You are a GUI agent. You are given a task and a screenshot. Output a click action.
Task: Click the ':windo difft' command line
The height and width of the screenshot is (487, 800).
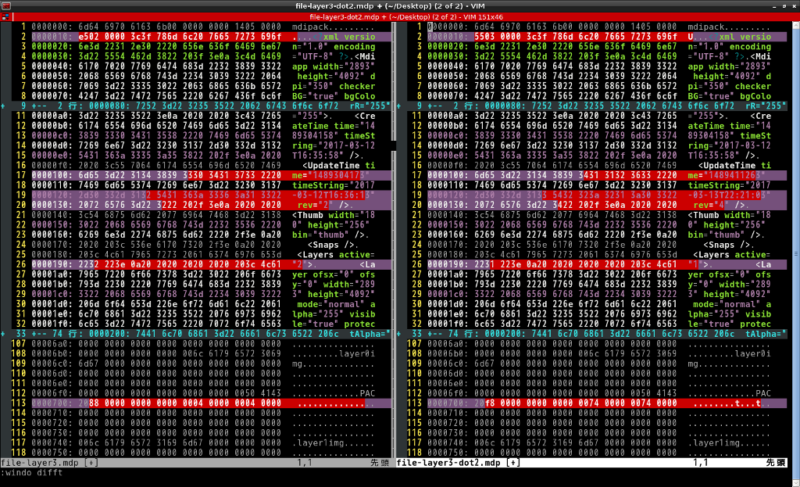(x=32, y=473)
